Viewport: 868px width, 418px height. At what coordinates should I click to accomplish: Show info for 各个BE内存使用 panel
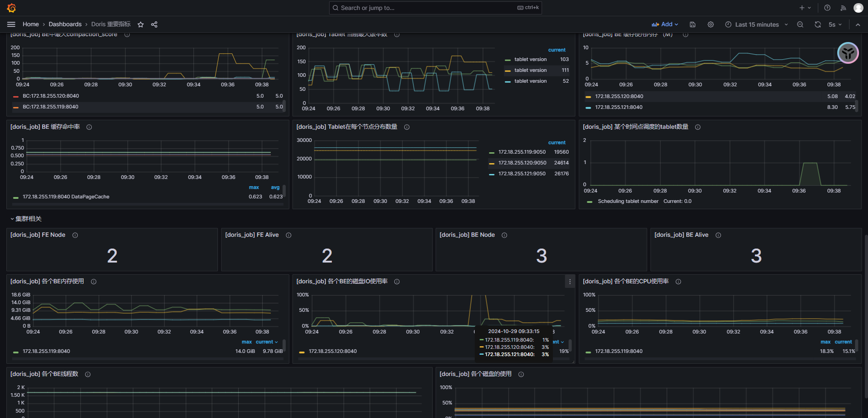tap(94, 282)
